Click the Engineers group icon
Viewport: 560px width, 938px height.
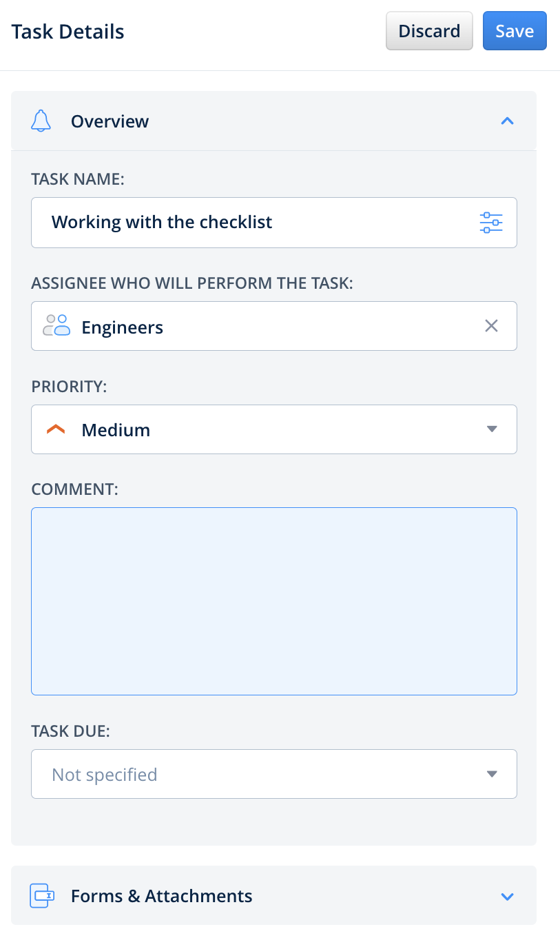(56, 325)
